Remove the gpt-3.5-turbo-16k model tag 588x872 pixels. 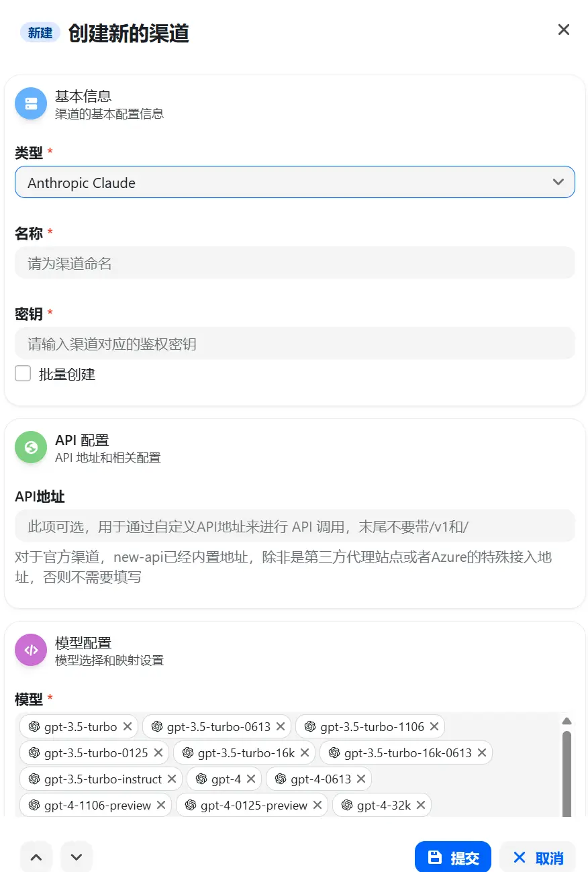[305, 753]
